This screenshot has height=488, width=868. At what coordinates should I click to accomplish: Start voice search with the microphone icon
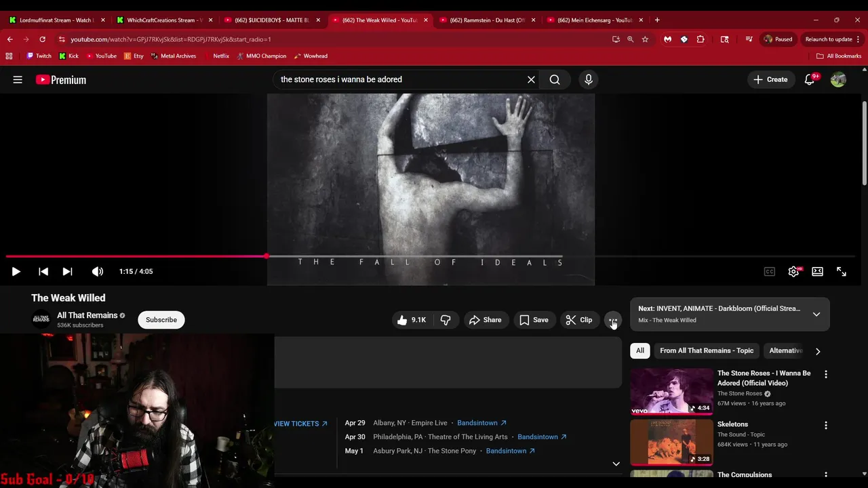(x=588, y=79)
